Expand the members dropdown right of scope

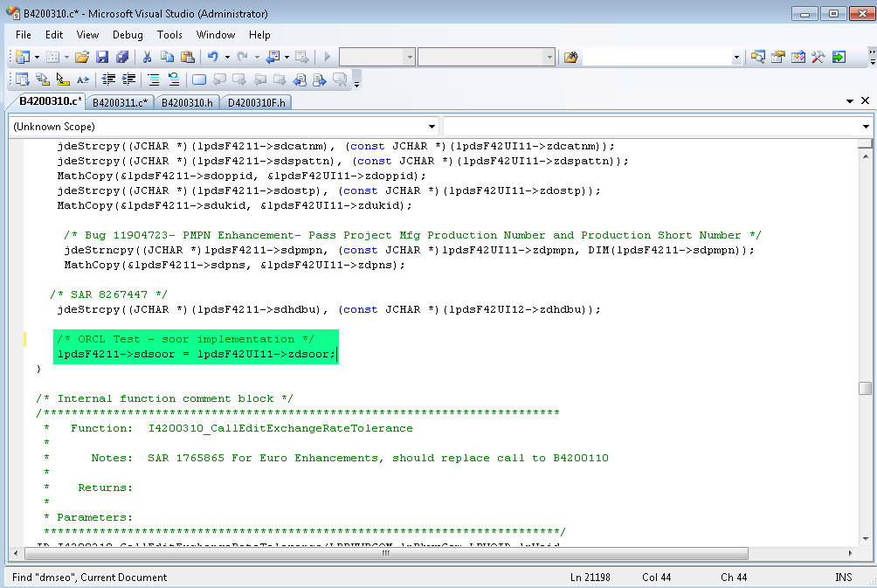pyautogui.click(x=866, y=127)
